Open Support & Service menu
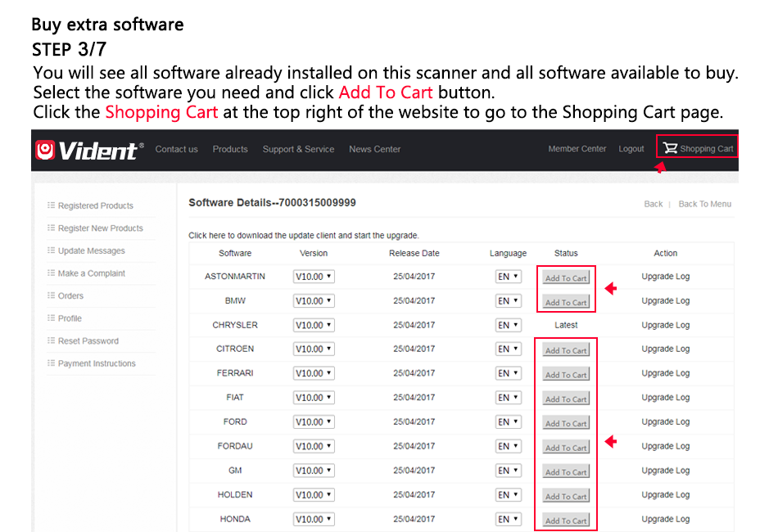 point(298,149)
